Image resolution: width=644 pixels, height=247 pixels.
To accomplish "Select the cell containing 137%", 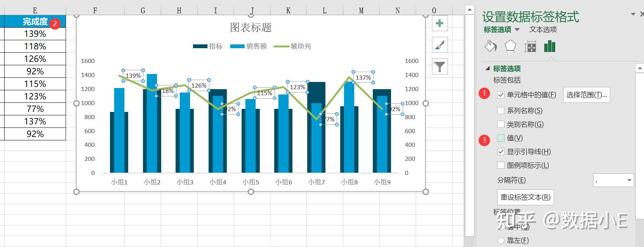I will (x=35, y=121).
